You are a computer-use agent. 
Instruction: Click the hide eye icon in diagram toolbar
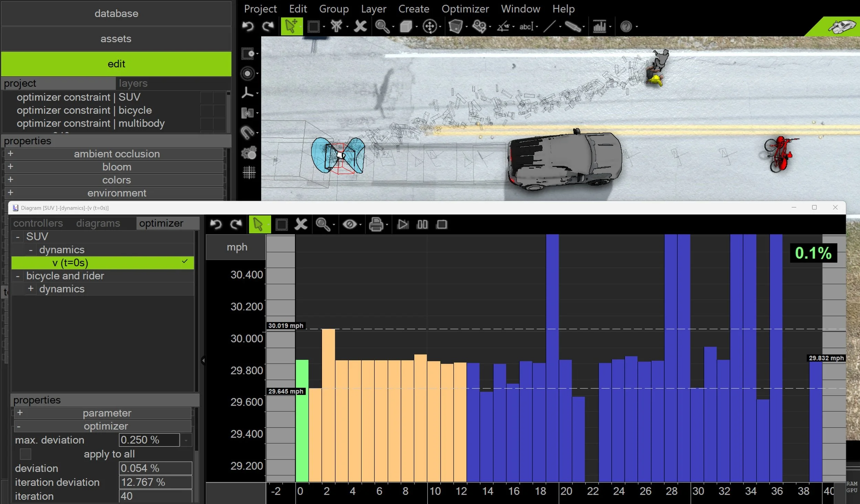(x=350, y=224)
